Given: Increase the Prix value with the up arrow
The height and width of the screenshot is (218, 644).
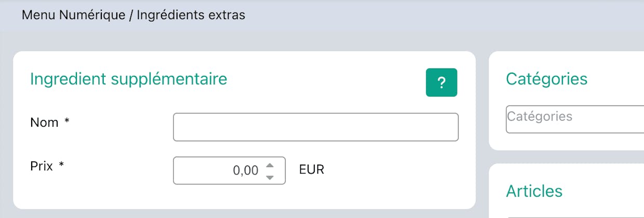Looking at the screenshot, I should (x=269, y=166).
